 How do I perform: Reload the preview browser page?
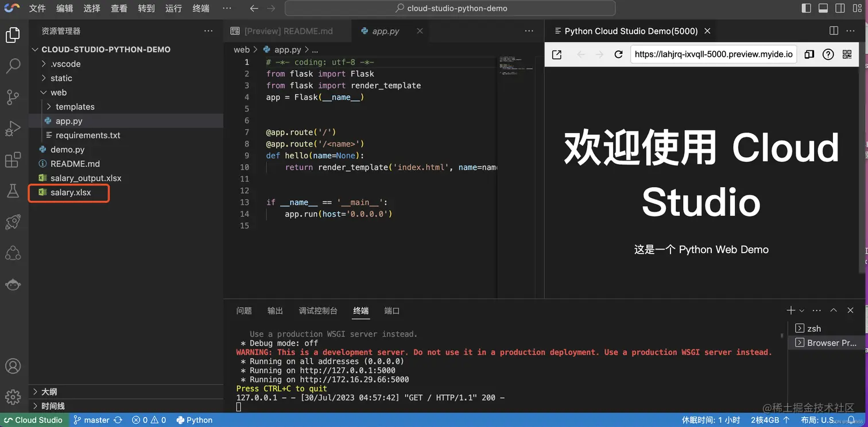pos(618,55)
